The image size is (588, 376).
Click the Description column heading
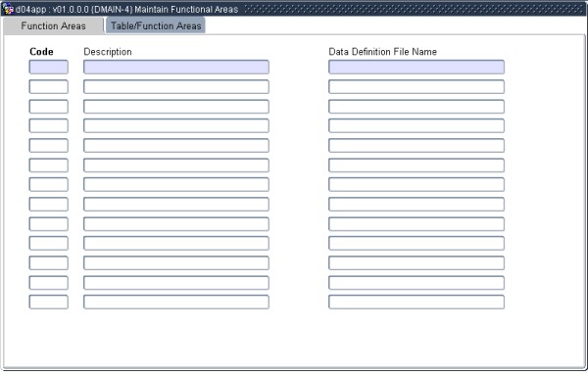(x=108, y=52)
